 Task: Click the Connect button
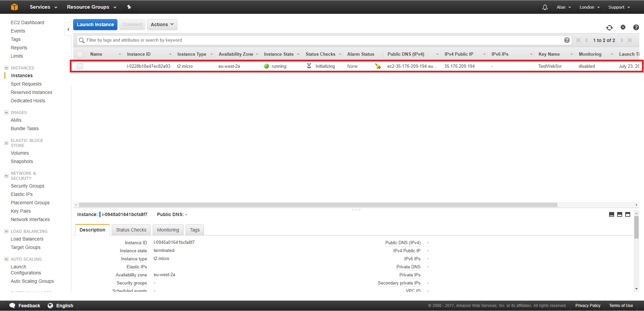[132, 24]
